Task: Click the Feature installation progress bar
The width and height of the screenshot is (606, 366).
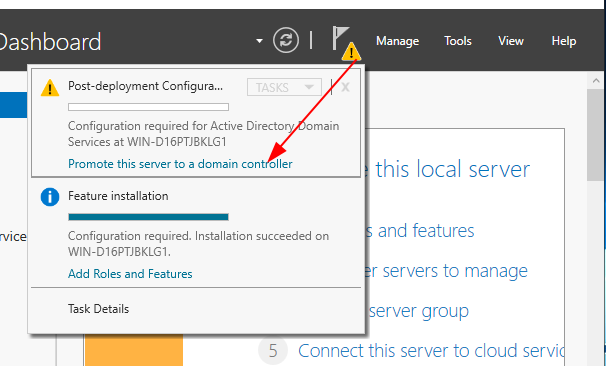Action: [148, 217]
